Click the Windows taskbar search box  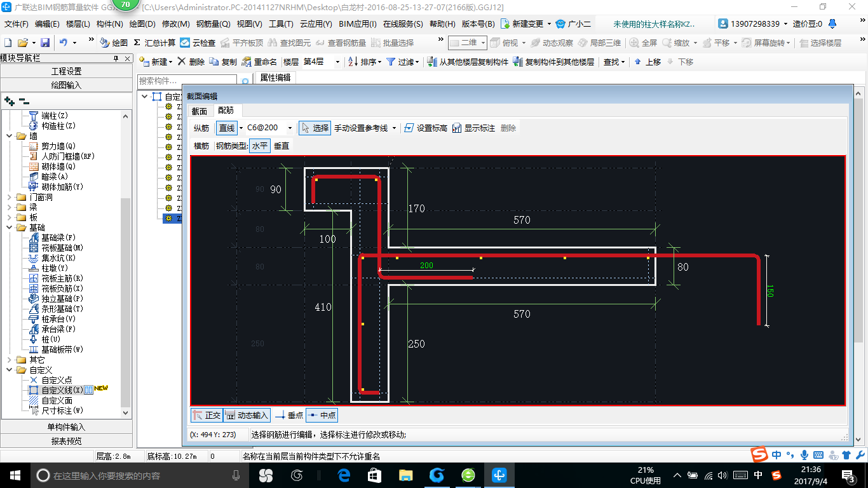click(x=140, y=475)
